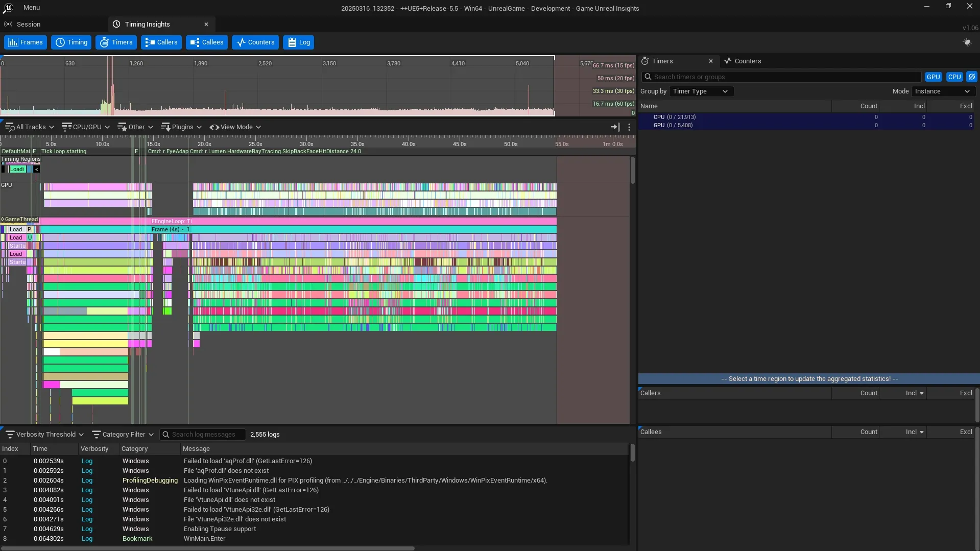Screen dimensions: 980x551
Task: Open the Other tracks dropdown
Action: (x=135, y=127)
